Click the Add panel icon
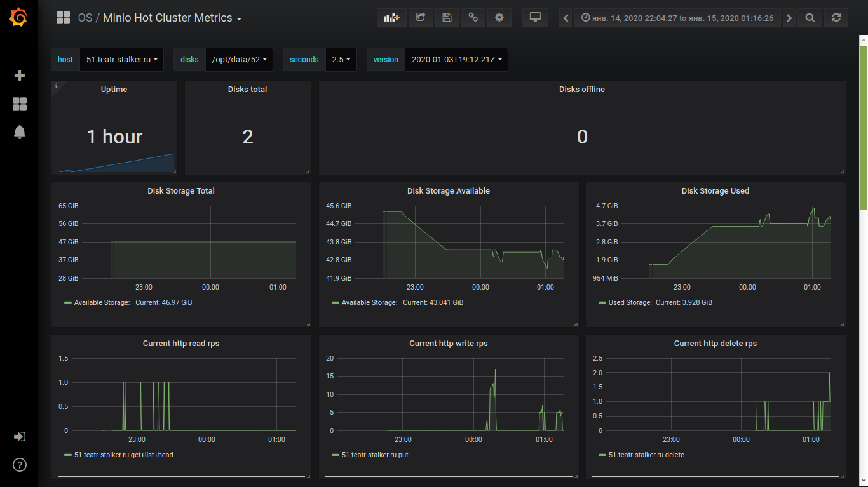 391,18
